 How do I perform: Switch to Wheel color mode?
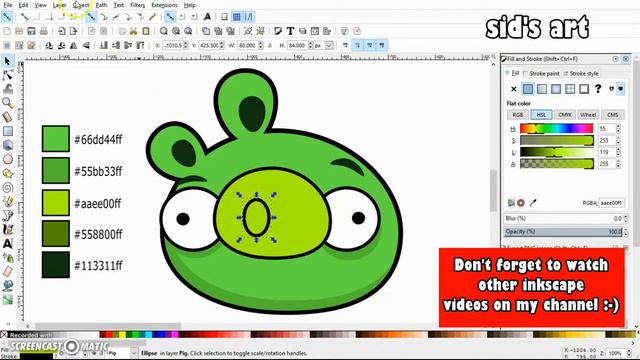point(588,115)
